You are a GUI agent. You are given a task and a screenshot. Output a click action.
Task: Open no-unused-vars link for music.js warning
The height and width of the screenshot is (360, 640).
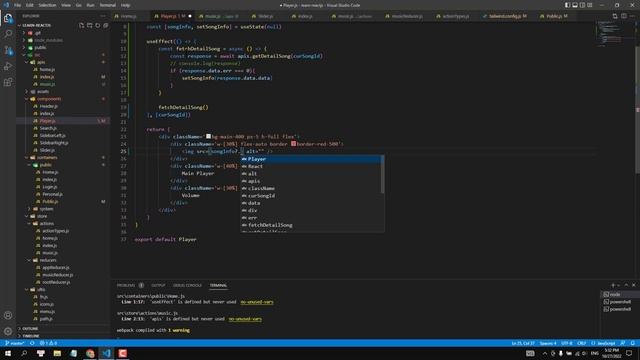(x=245, y=319)
